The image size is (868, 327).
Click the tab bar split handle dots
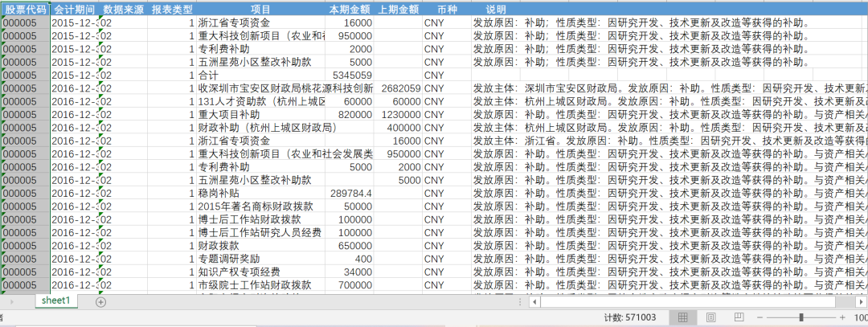(x=520, y=302)
